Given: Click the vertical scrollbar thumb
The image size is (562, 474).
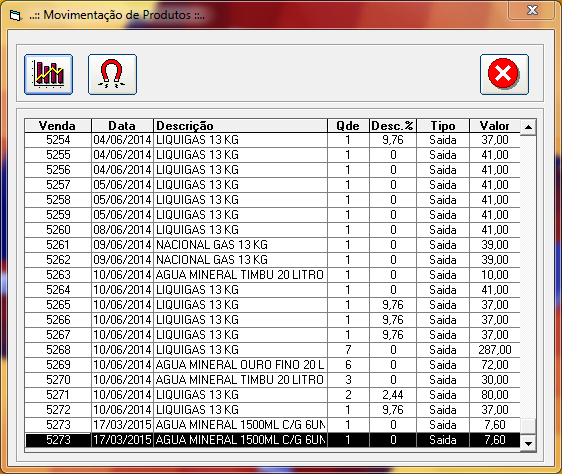Looking at the screenshot, I should point(528,427).
